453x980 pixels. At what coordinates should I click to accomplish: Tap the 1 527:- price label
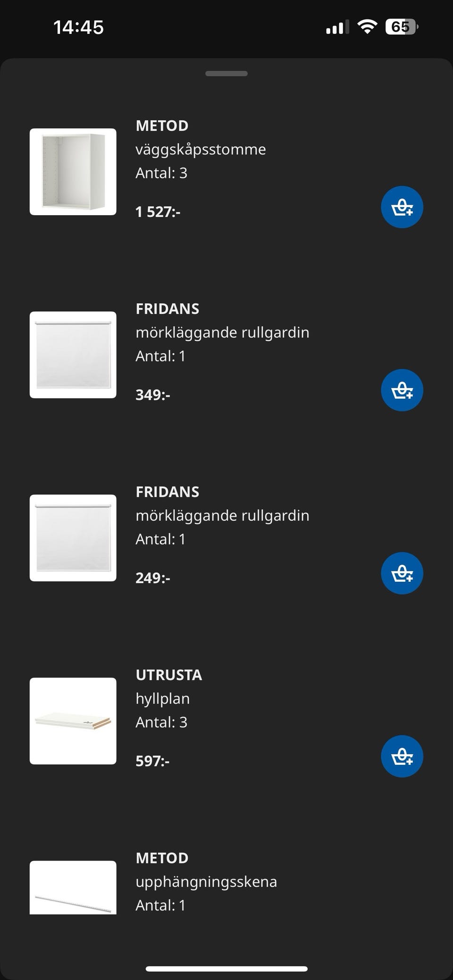(x=158, y=212)
